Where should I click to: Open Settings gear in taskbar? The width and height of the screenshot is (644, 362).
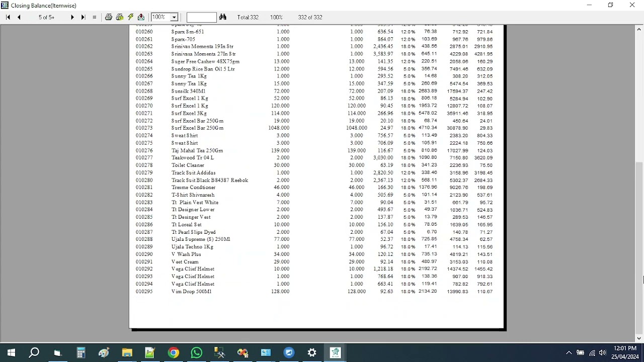tap(312, 353)
